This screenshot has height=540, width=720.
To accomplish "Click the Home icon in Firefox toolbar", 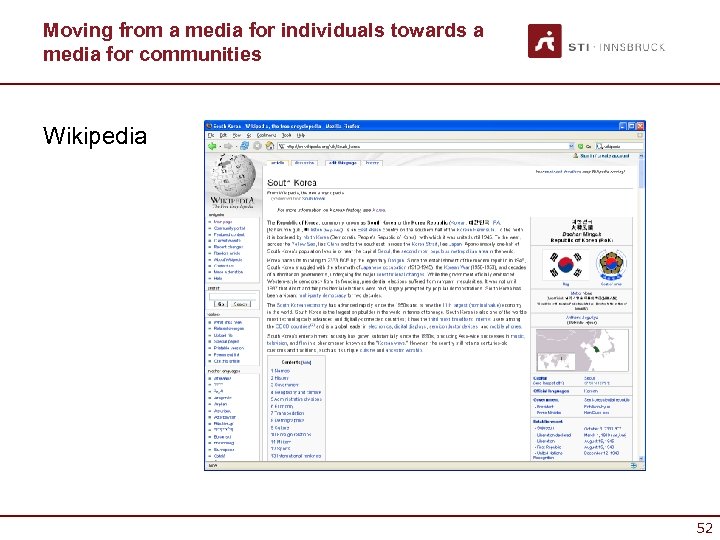I will click(x=270, y=146).
